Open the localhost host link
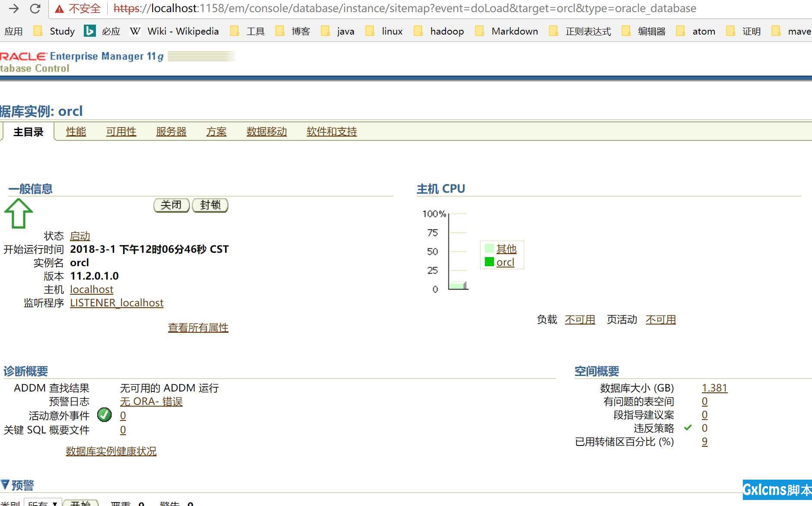The width and height of the screenshot is (812, 506). pyautogui.click(x=92, y=290)
